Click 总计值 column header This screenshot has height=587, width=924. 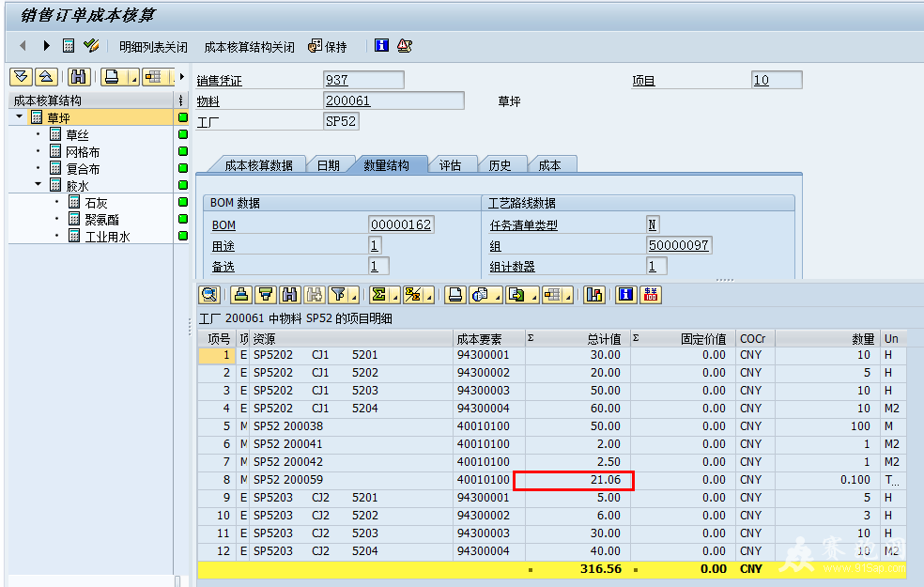577,339
